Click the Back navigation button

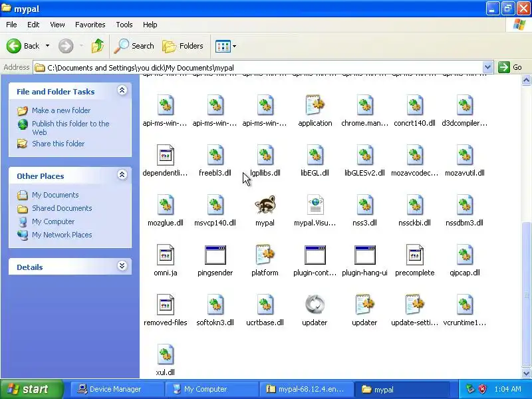point(23,46)
